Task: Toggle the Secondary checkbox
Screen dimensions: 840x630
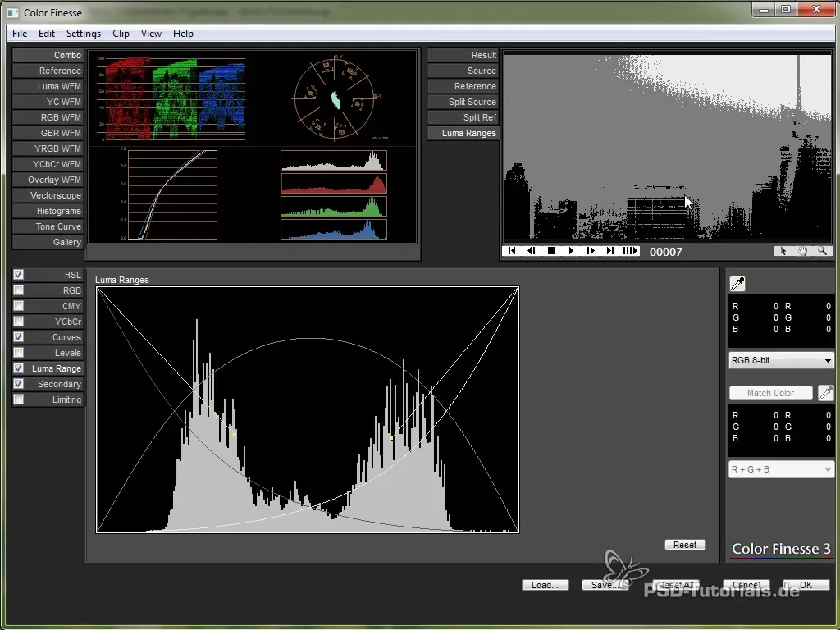Action: click(x=19, y=384)
